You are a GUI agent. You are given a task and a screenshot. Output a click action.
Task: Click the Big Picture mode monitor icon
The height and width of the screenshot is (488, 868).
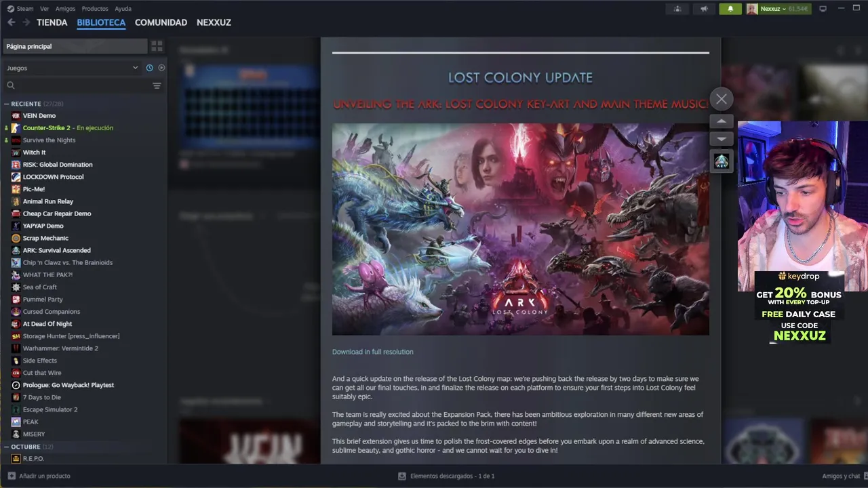click(823, 9)
